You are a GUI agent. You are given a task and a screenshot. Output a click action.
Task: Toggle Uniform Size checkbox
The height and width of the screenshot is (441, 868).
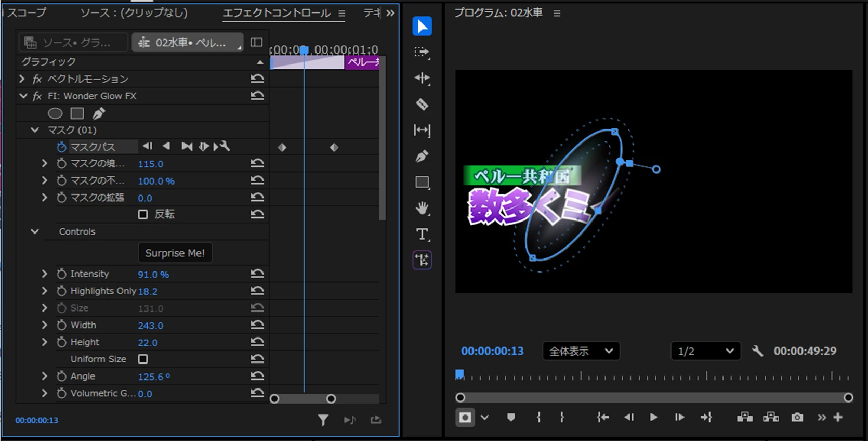pyautogui.click(x=143, y=359)
